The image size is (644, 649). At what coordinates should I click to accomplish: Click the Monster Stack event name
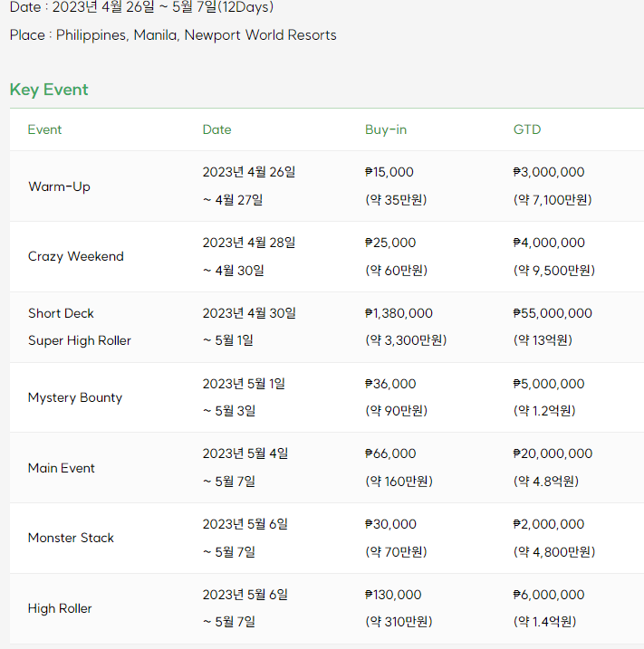click(71, 538)
